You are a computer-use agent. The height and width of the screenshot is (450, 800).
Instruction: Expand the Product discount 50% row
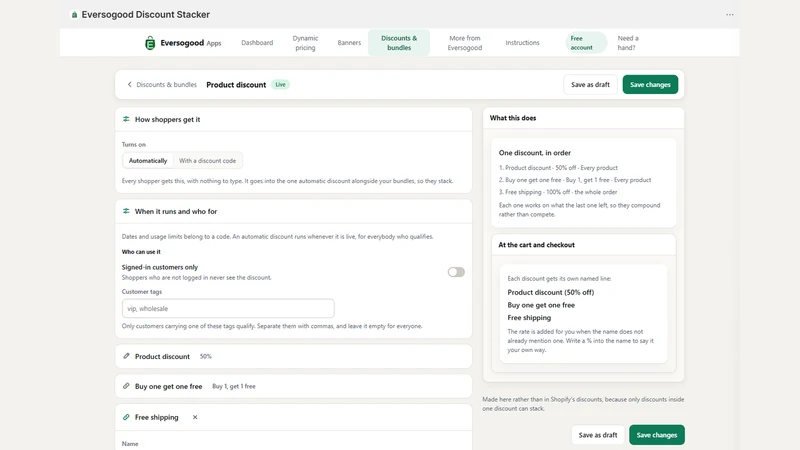coord(293,356)
